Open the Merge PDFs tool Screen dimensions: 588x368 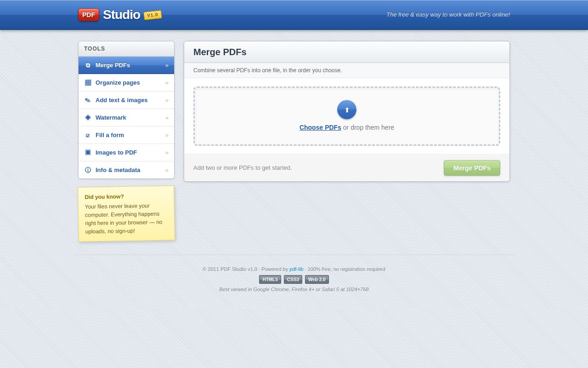126,65
